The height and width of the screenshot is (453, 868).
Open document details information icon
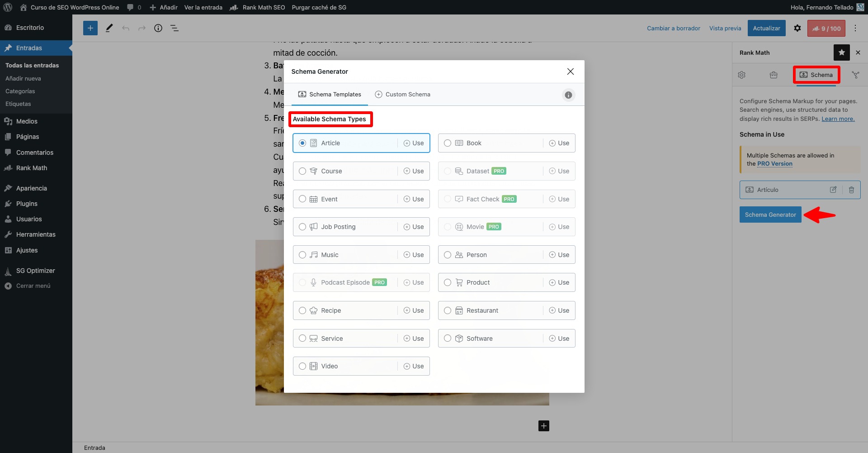pyautogui.click(x=158, y=28)
